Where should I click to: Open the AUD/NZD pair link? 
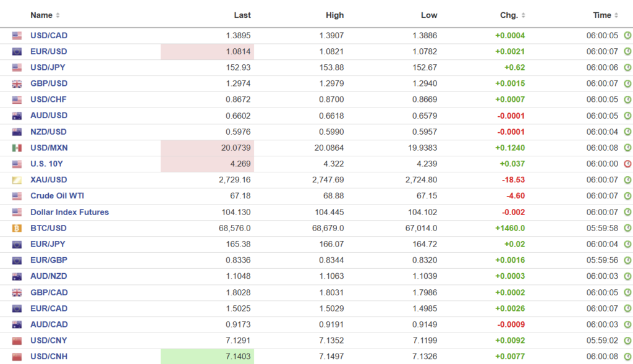click(49, 276)
